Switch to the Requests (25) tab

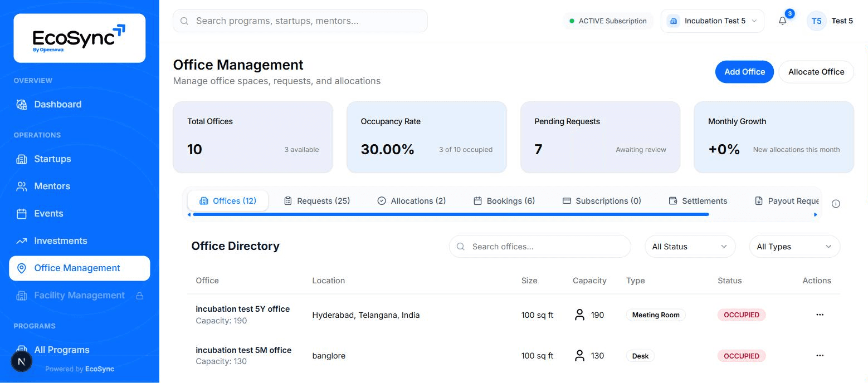[x=317, y=201]
